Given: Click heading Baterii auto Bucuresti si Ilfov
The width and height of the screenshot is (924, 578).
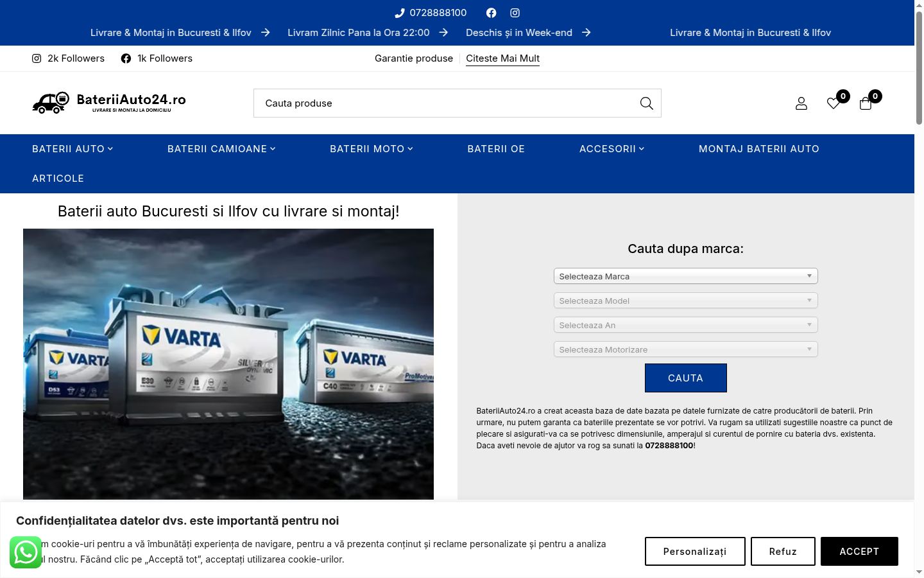Looking at the screenshot, I should click(x=228, y=211).
